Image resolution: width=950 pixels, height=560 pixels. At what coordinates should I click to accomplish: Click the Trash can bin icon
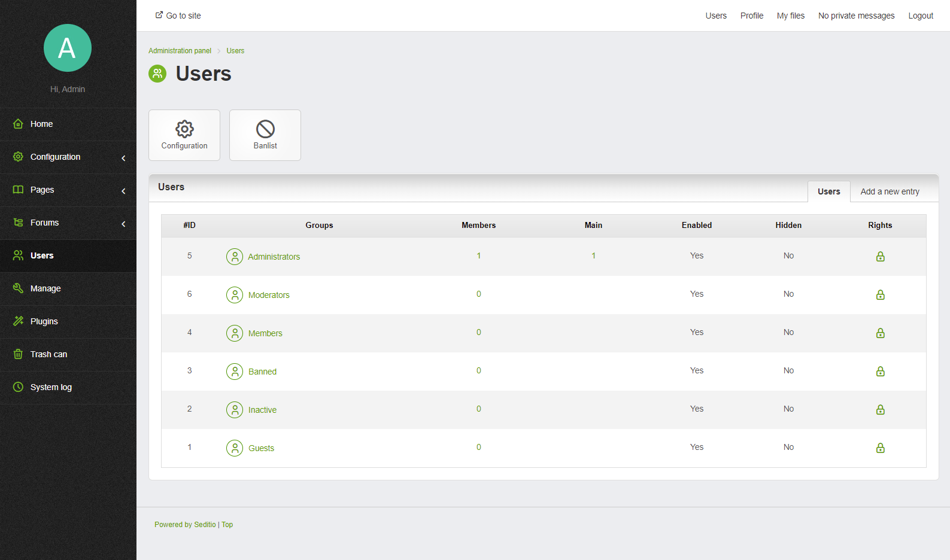(x=19, y=354)
